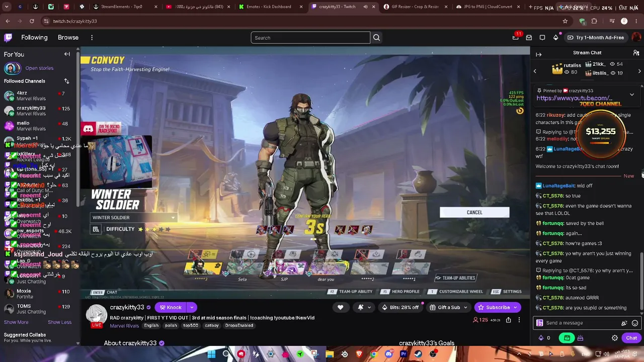The width and height of the screenshot is (644, 362).
Task: Open the user profile avatar menu
Action: 636,38
